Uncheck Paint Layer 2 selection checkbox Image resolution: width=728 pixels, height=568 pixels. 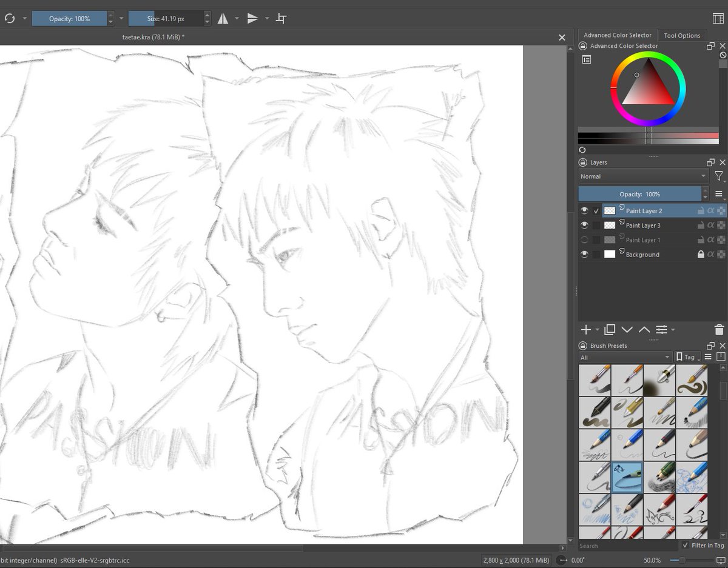click(596, 211)
